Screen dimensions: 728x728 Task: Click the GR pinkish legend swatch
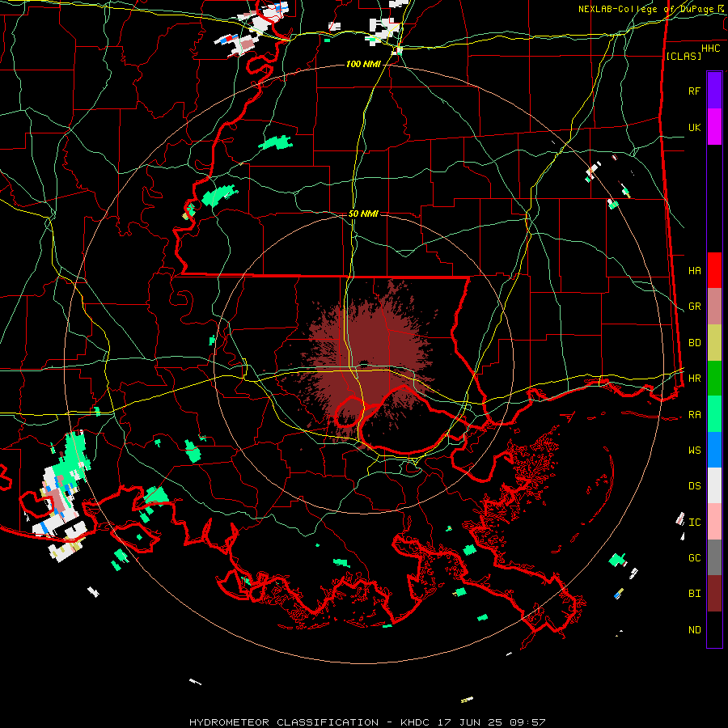coord(714,307)
